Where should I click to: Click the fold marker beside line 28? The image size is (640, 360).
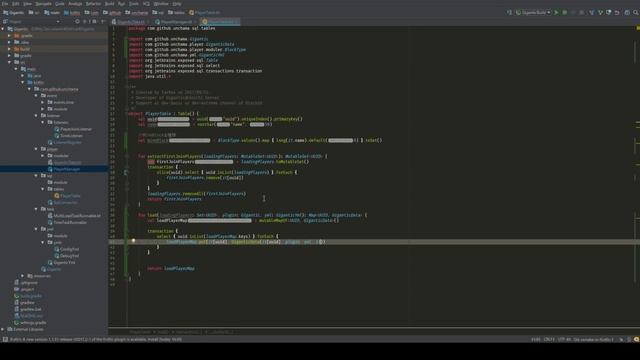click(x=126, y=173)
